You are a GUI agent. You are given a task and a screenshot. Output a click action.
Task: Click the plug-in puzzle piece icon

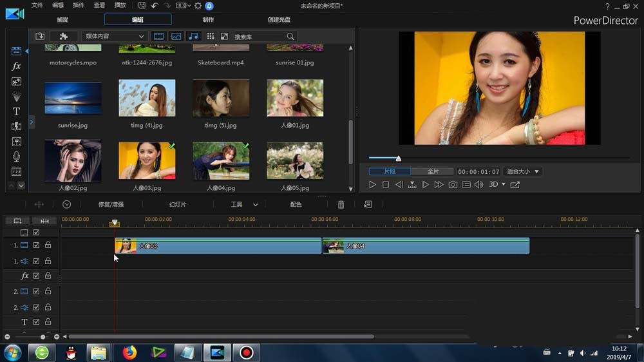coord(63,37)
